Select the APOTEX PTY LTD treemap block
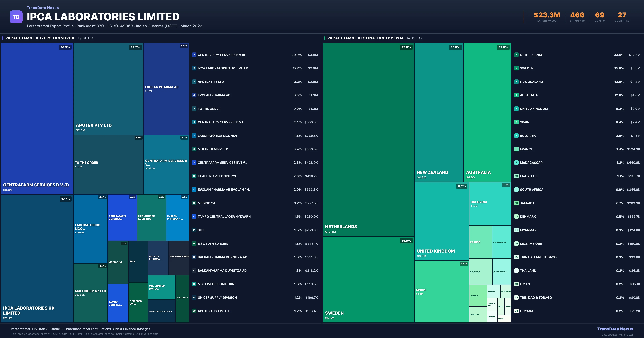The image size is (644, 338). pyautogui.click(x=108, y=89)
